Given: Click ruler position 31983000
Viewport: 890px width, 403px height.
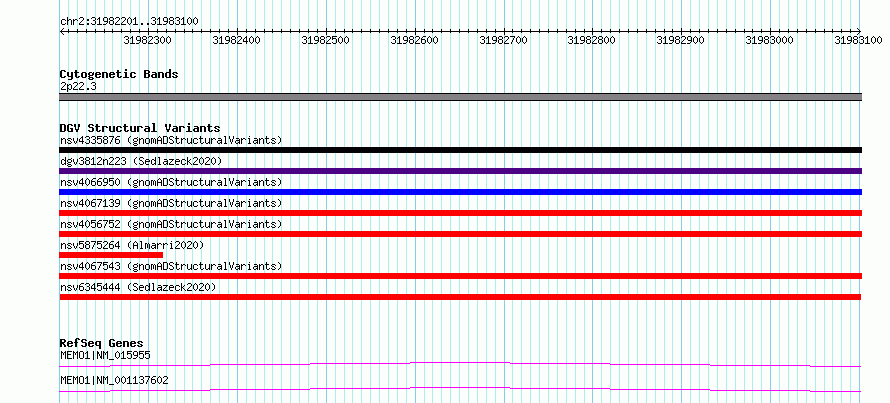Looking at the screenshot, I should (769, 40).
